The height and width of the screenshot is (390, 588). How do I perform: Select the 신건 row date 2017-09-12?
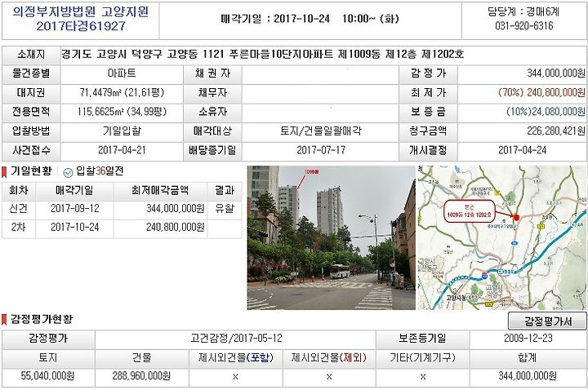pos(75,208)
